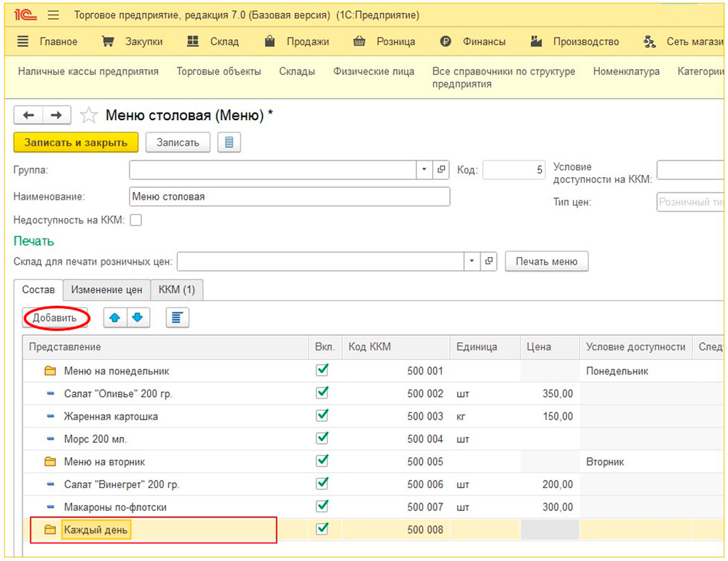This screenshot has height=561, width=728.
Task: Click the list alignment icon in Состав toolbar
Action: click(177, 318)
